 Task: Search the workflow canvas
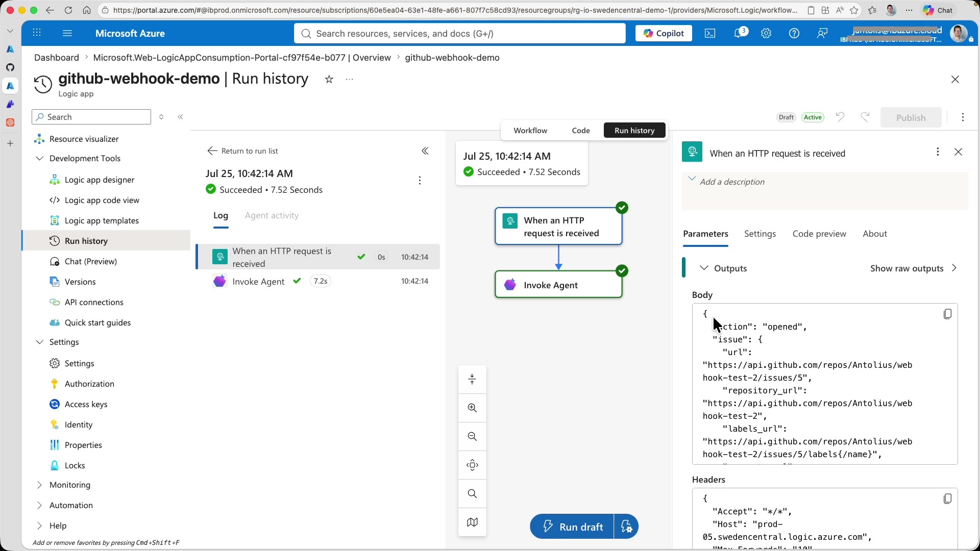[x=472, y=494]
